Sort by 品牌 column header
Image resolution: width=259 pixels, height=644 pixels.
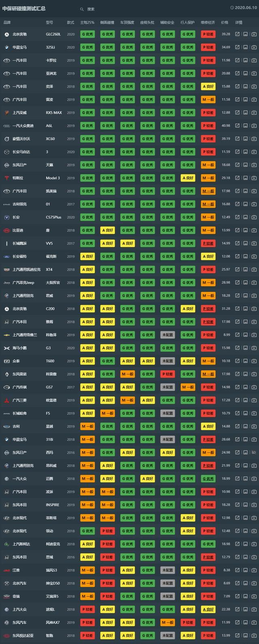click(x=7, y=23)
